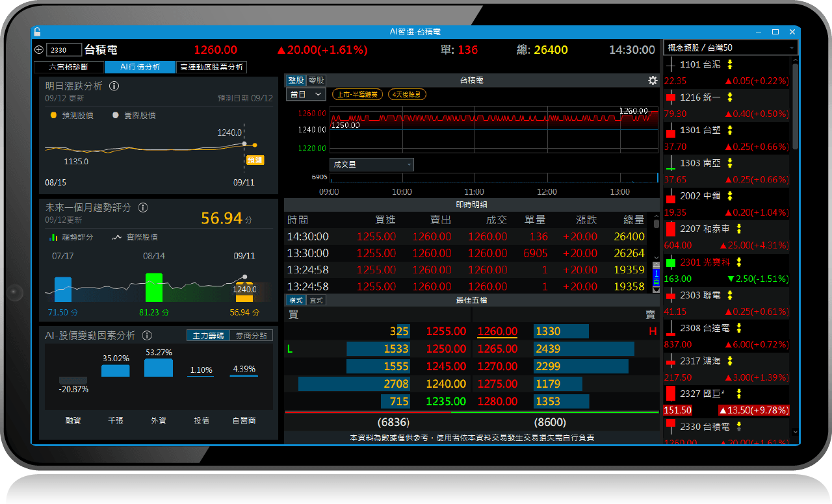Switch chart to 零股 mode
Screen dimensions: 832x504
(316, 81)
